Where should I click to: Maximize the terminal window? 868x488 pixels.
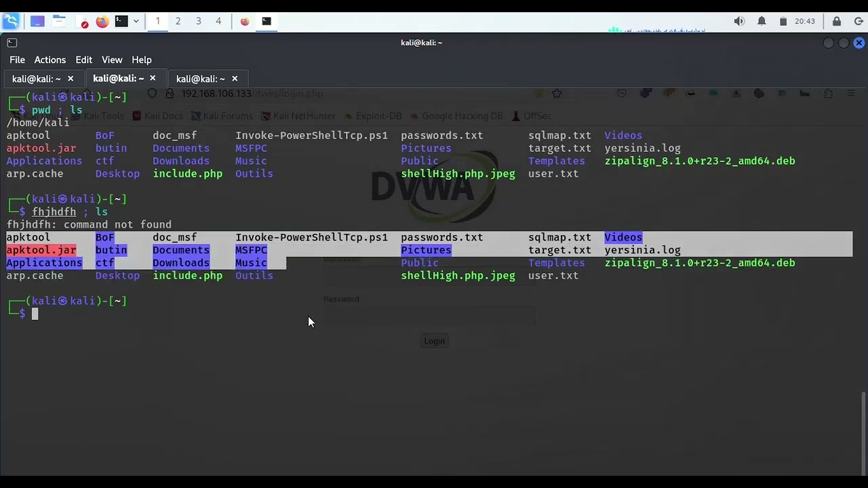[844, 43]
